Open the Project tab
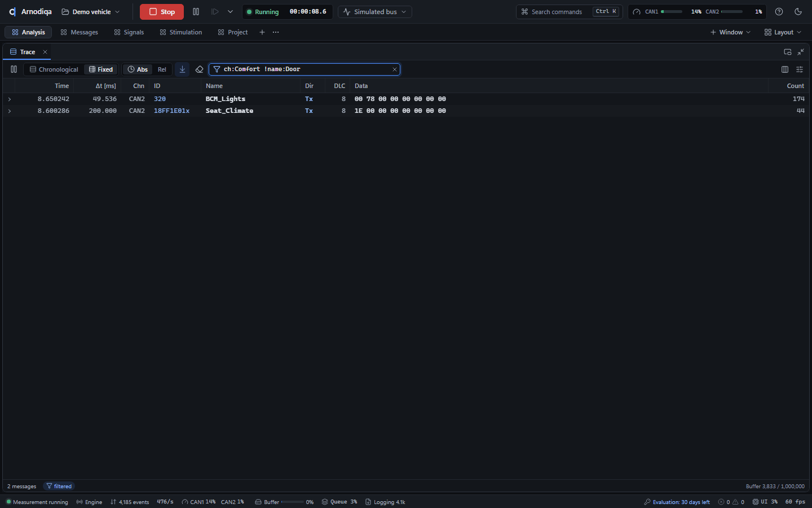The height and width of the screenshot is (508, 812). pos(233,32)
